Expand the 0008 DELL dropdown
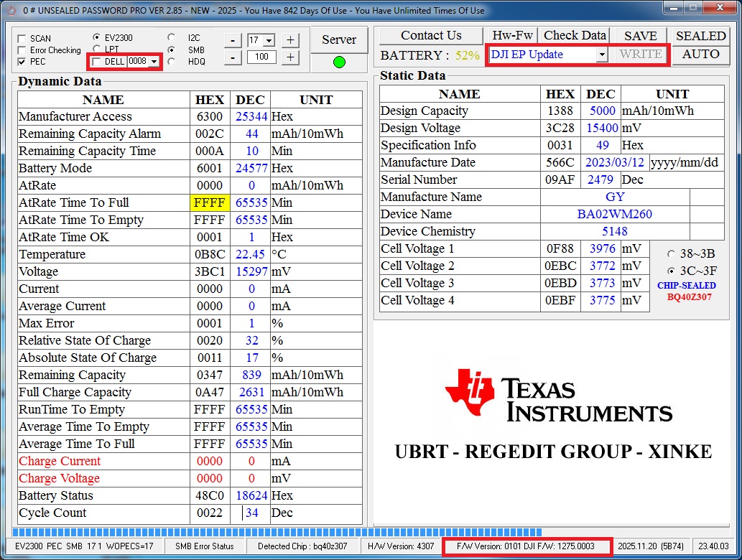The height and width of the screenshot is (560, 742). click(x=154, y=62)
